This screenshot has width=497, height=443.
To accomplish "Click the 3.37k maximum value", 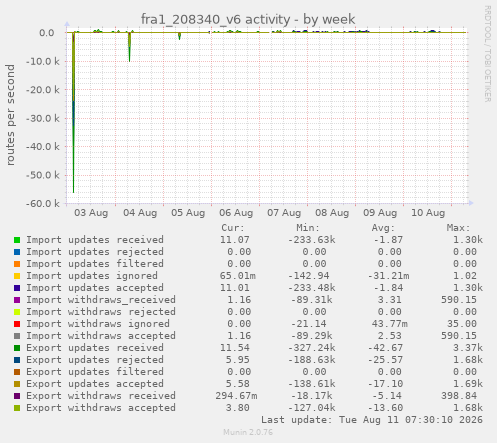I will point(468,348).
